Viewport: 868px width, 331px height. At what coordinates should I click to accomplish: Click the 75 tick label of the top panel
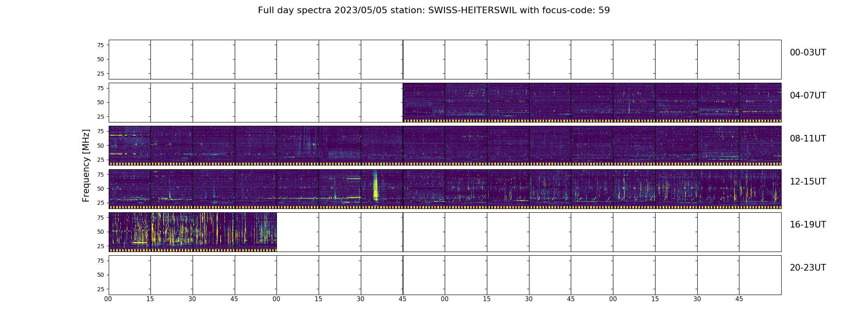100,45
